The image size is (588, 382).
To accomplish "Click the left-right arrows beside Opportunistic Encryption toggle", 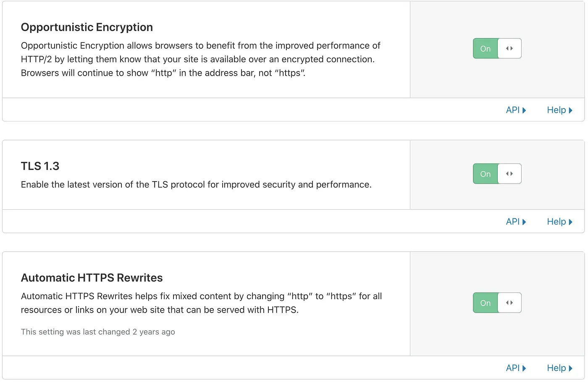I will 509,48.
